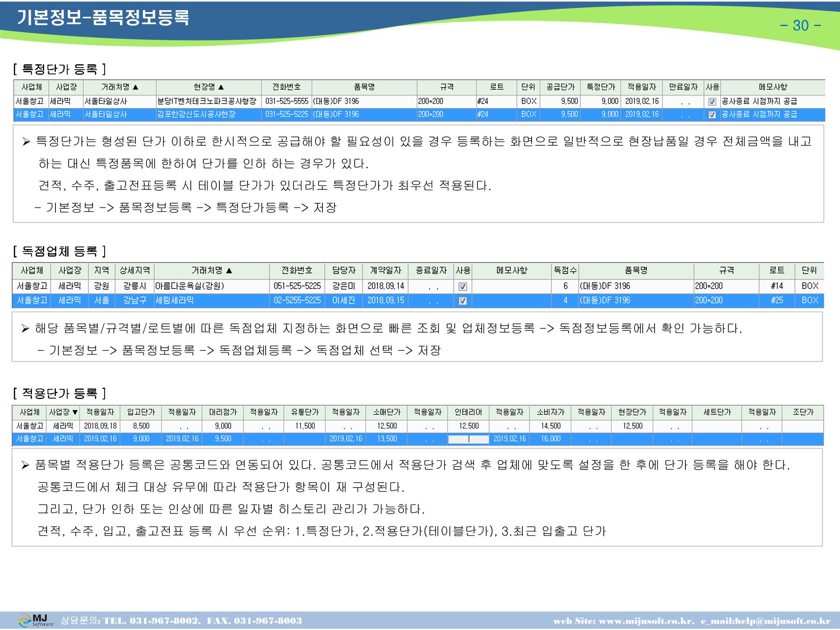Select 담당자 cell 이세진
This screenshot has width=840, height=630.
point(344,300)
